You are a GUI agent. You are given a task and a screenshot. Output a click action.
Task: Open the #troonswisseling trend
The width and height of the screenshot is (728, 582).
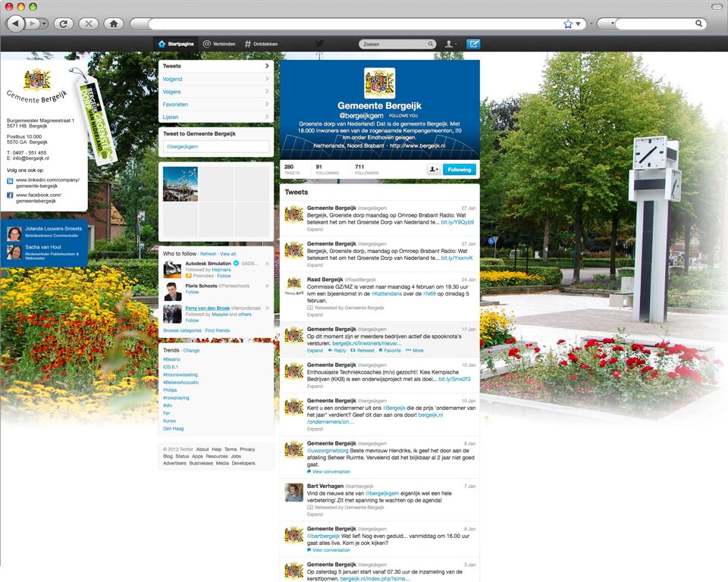pyautogui.click(x=180, y=374)
